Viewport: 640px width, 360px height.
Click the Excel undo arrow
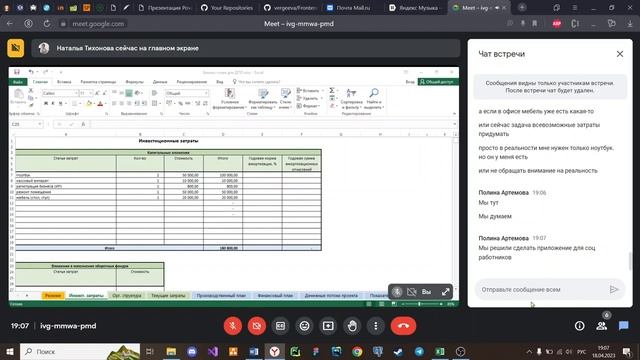tap(31, 72)
